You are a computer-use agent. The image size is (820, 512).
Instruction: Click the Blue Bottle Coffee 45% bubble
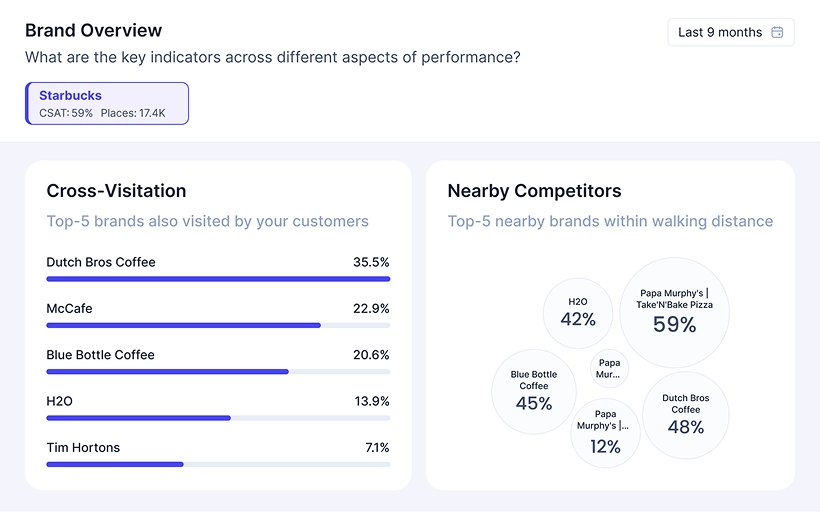pos(534,391)
